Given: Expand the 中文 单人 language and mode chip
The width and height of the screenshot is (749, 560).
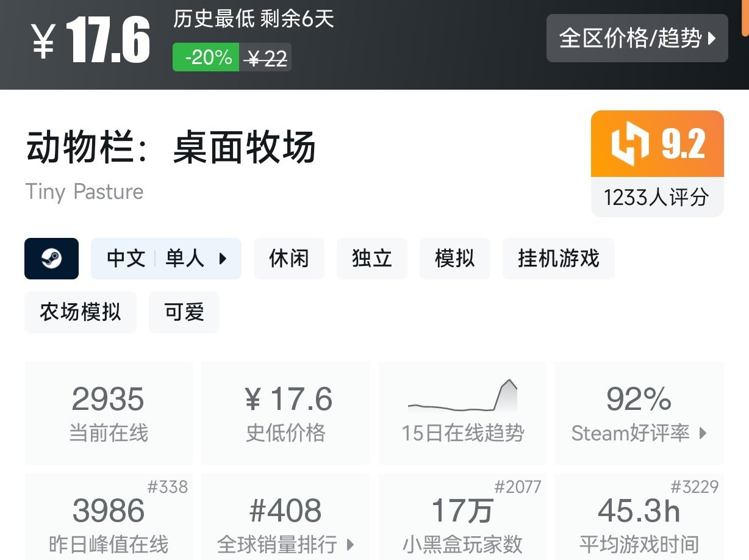Looking at the screenshot, I should point(166,259).
